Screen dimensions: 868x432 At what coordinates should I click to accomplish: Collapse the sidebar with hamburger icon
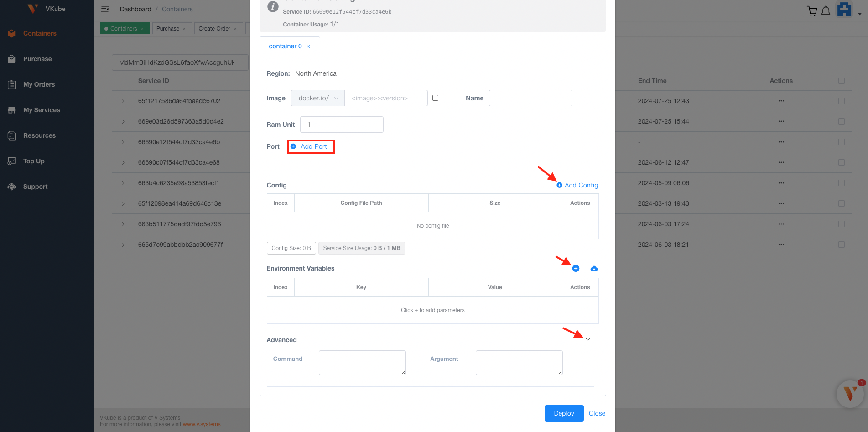pos(105,9)
